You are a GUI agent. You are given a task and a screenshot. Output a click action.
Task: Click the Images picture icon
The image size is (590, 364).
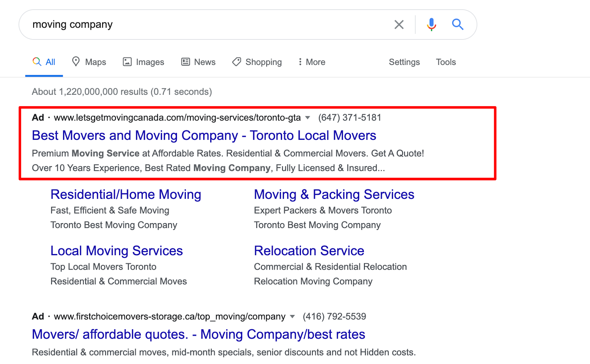point(127,62)
